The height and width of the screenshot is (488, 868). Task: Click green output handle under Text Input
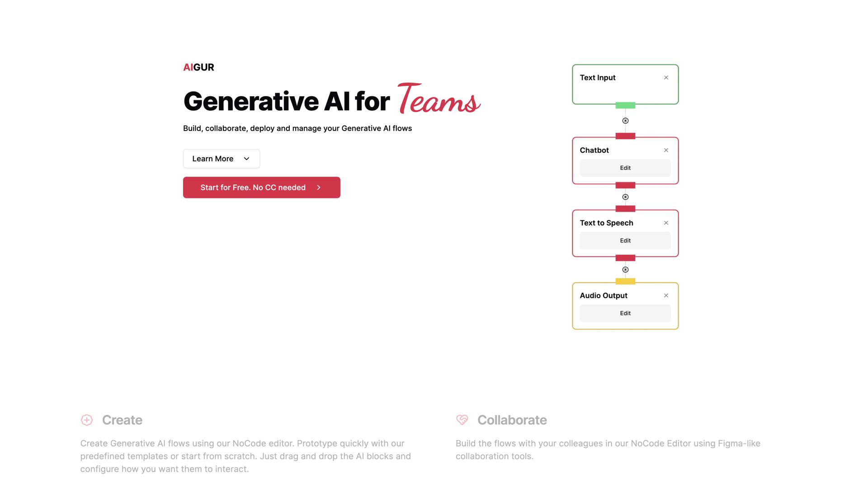tap(625, 106)
